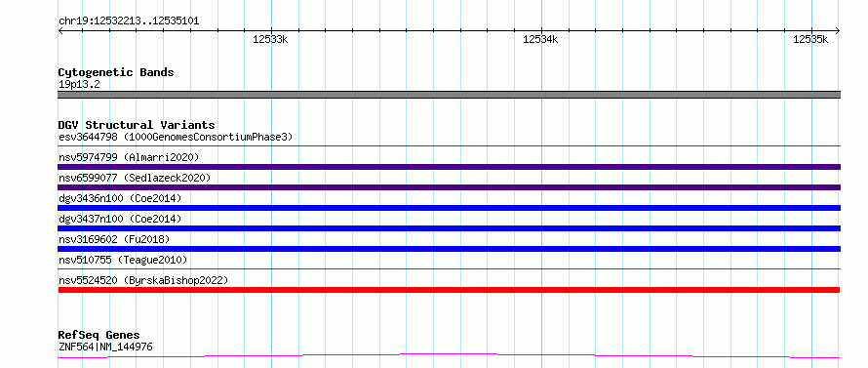Click the purple nsv6599077 variant bar
The height and width of the screenshot is (368, 868).
pos(449,187)
